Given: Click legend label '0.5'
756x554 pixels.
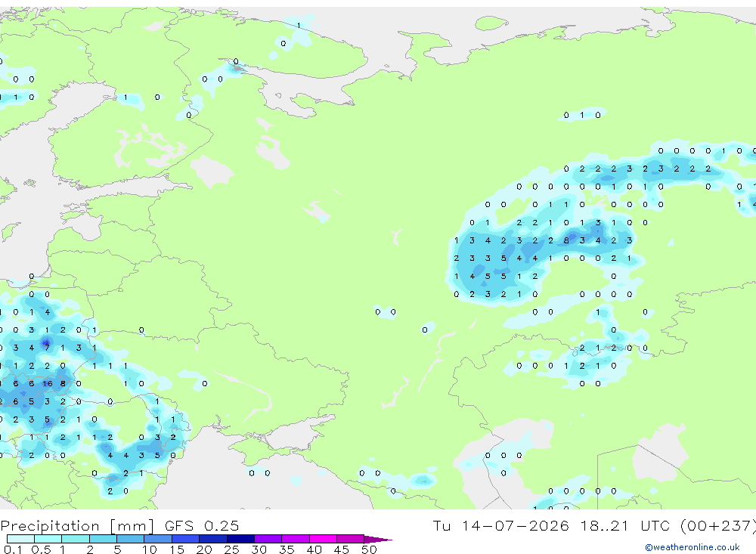Looking at the screenshot, I should (41, 549).
